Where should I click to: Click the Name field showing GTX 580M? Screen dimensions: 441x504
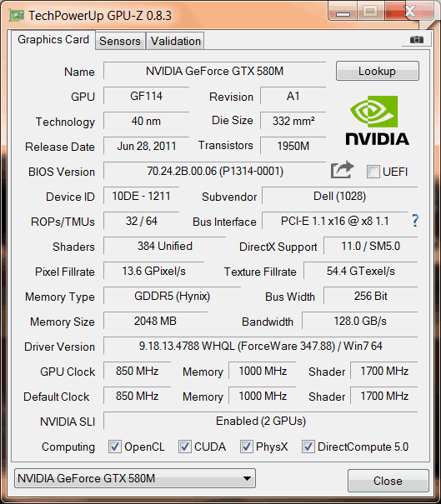click(214, 71)
